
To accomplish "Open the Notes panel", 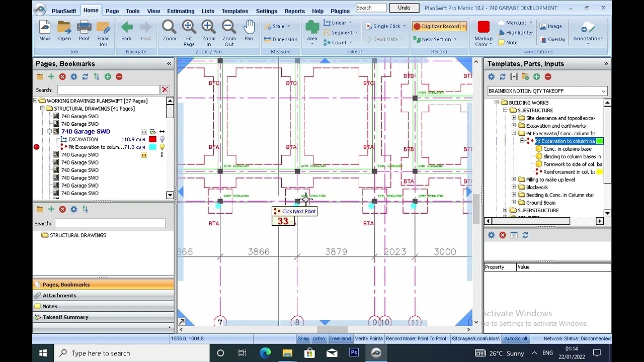I will pyautogui.click(x=103, y=306).
